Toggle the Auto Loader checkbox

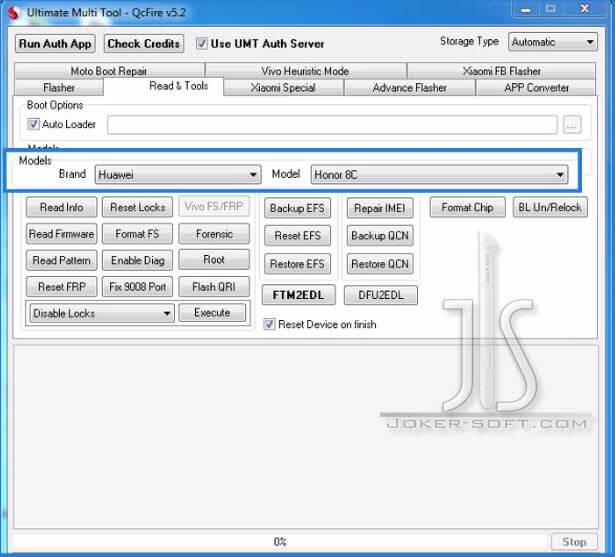pos(33,124)
